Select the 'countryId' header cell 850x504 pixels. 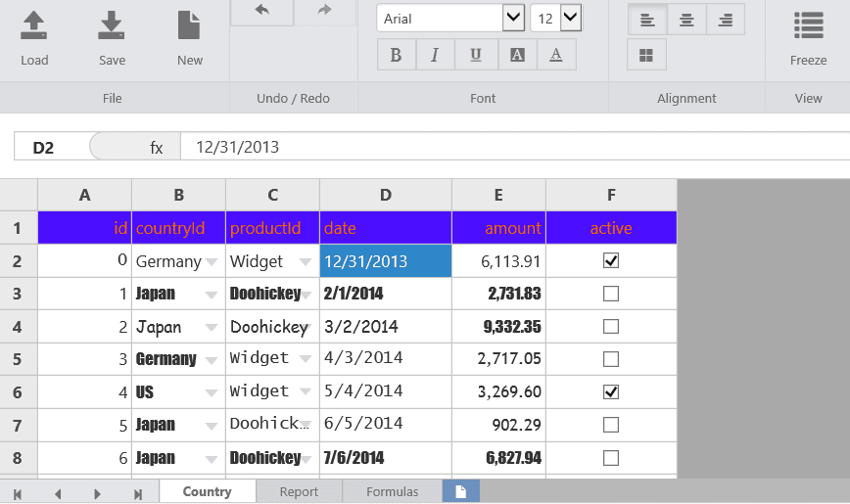(178, 228)
